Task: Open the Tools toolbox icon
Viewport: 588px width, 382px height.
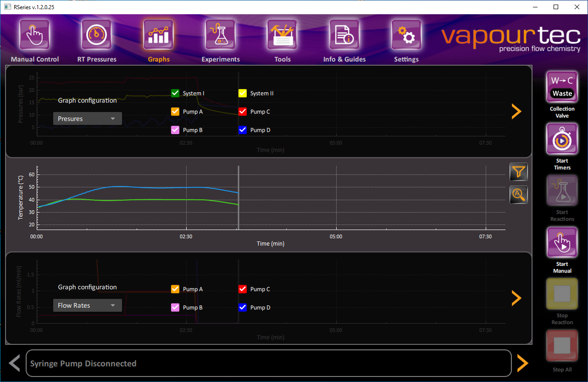Action: click(283, 34)
